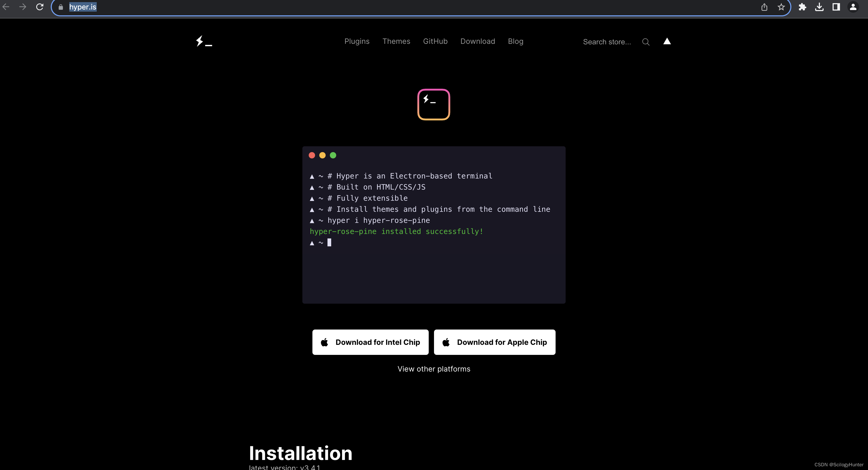Click the large Hyper app icon

tap(434, 104)
